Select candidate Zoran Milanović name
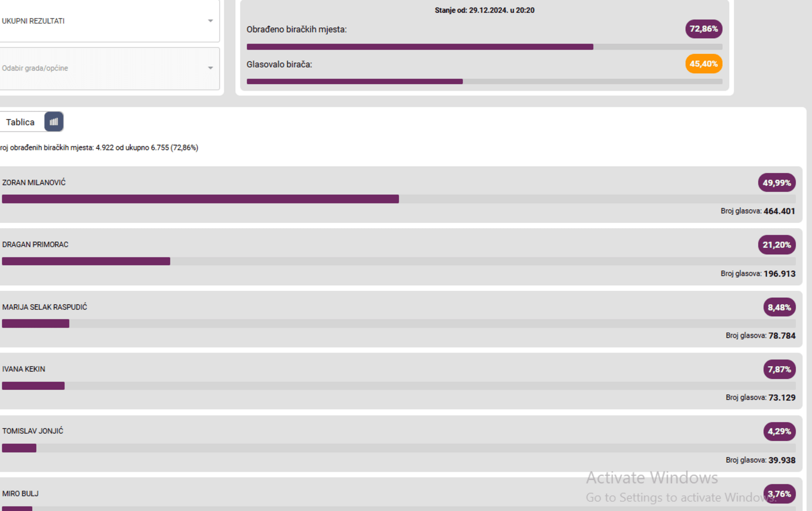The width and height of the screenshot is (812, 511). [x=34, y=183]
